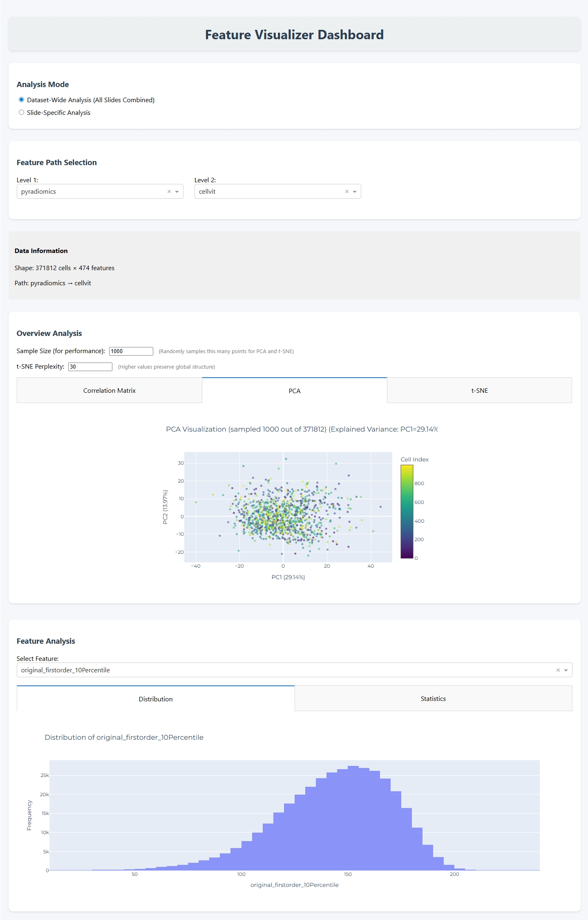
Task: Select the PCA tab
Action: click(294, 391)
